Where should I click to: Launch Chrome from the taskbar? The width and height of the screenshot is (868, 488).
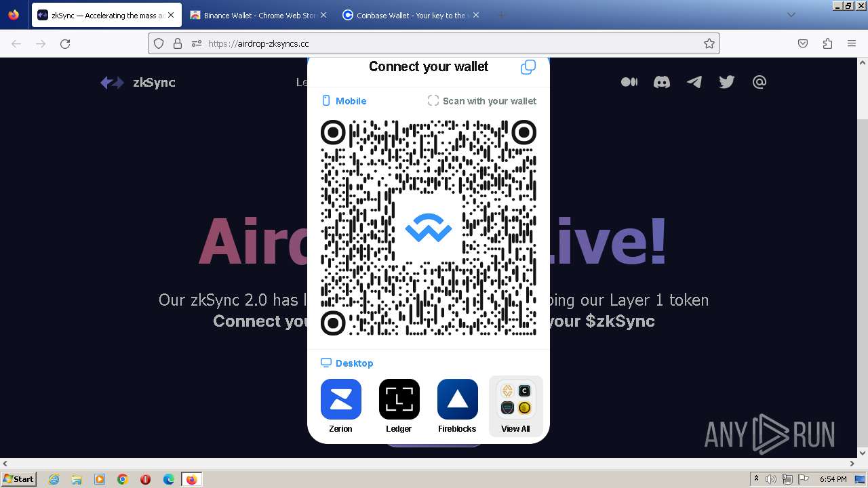123,479
